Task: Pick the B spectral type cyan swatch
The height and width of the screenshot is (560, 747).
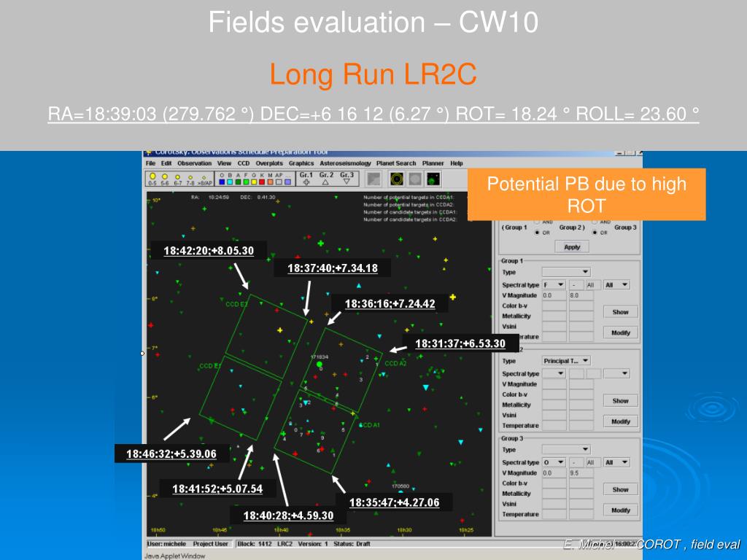Action: pos(230,182)
